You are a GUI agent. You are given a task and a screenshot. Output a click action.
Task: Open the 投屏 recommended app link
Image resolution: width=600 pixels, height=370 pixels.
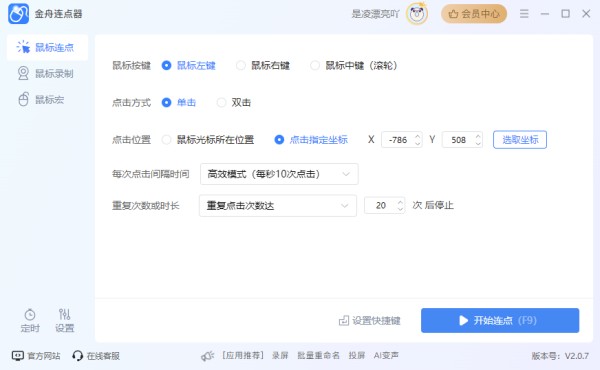tap(357, 356)
